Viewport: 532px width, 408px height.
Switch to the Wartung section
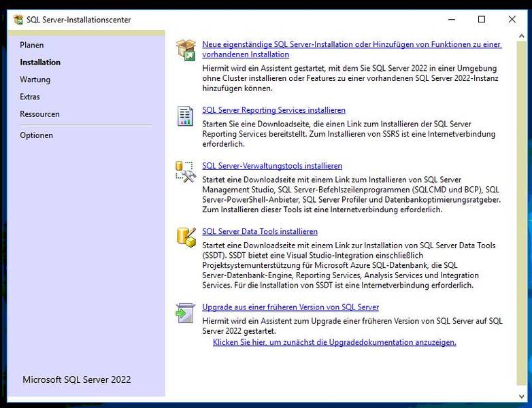(x=35, y=80)
